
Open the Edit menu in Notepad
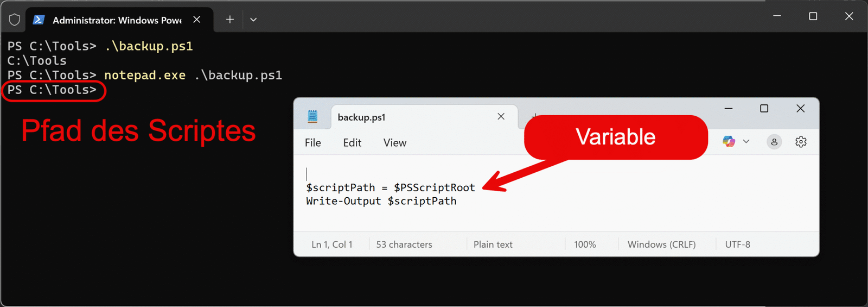(352, 143)
